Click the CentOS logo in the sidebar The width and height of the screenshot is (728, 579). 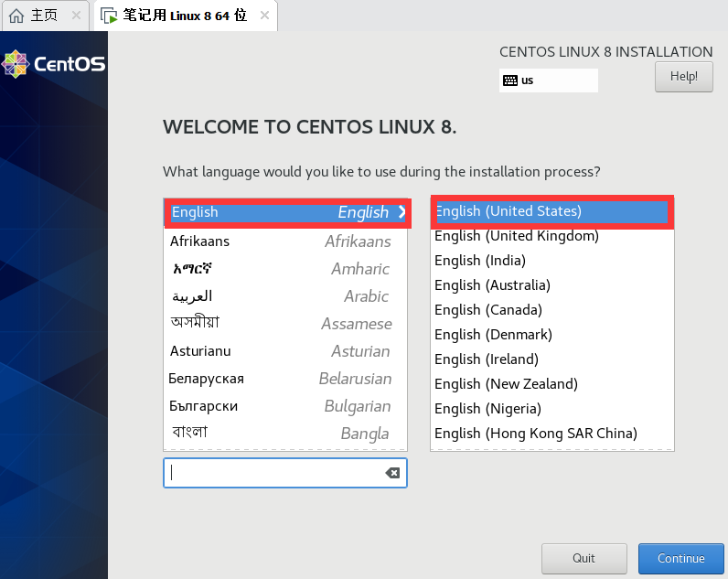[x=54, y=64]
